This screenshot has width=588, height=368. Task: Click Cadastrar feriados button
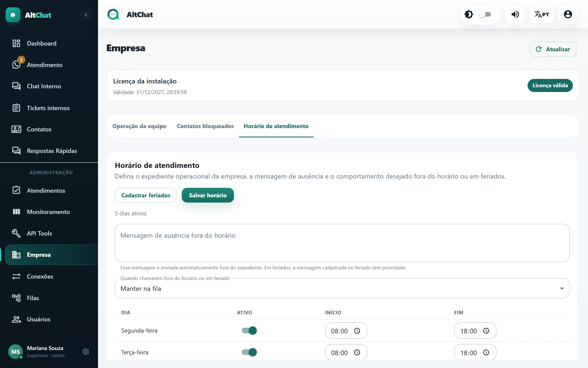point(146,195)
